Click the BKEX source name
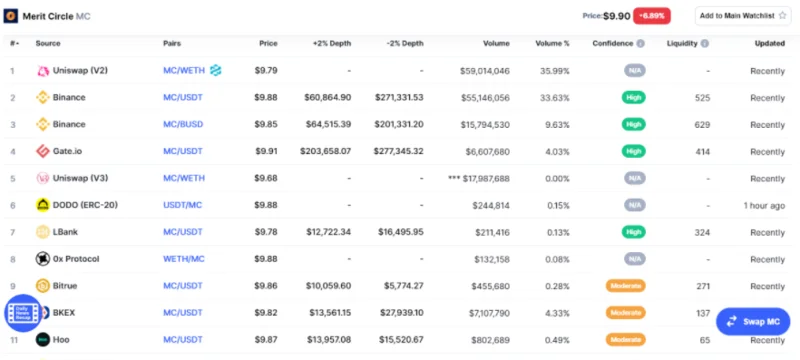 (x=64, y=313)
